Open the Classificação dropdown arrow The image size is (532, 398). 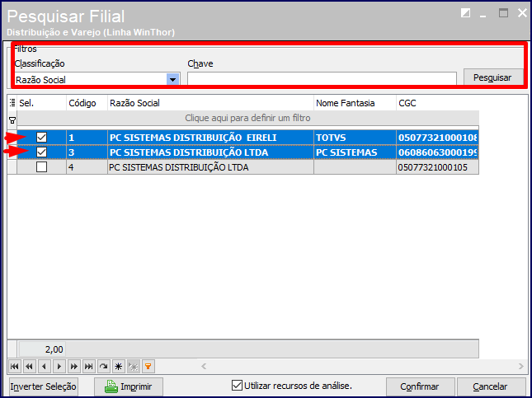[x=172, y=80]
